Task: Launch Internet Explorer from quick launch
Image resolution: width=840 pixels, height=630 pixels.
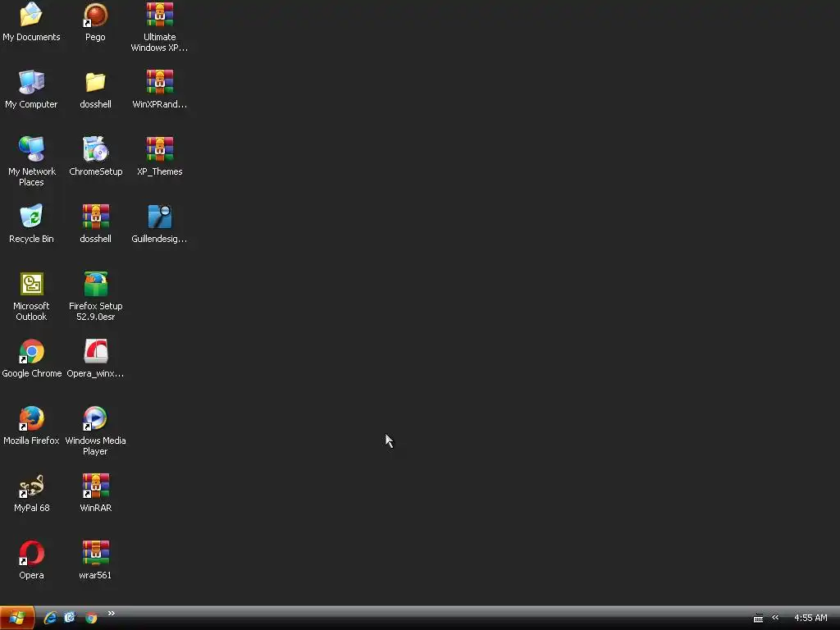Action: point(50,618)
